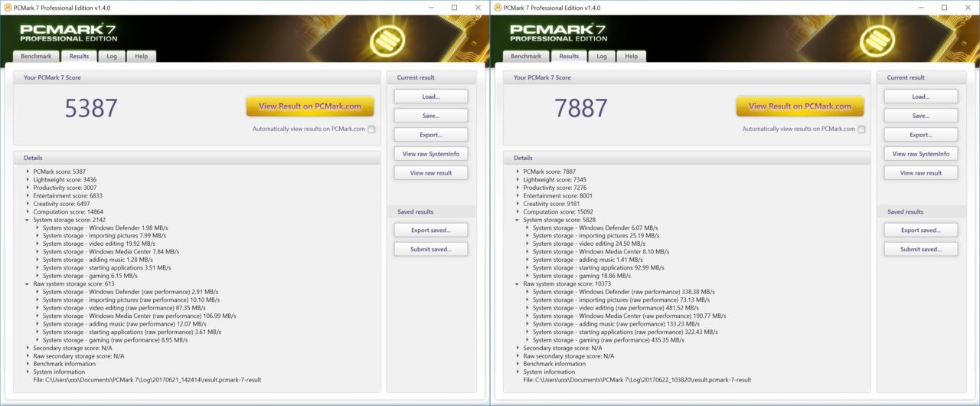Click Export saved button in right window
Image resolution: width=980 pixels, height=406 pixels.
tap(921, 230)
